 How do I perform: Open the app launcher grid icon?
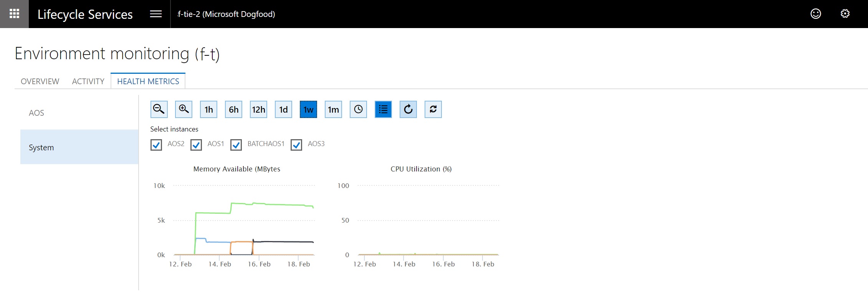14,14
